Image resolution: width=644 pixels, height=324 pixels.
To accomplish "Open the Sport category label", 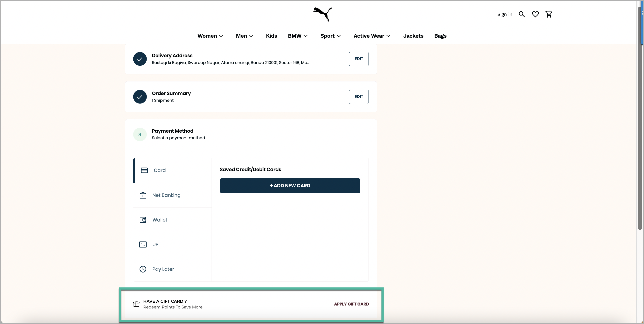I will 328,36.
